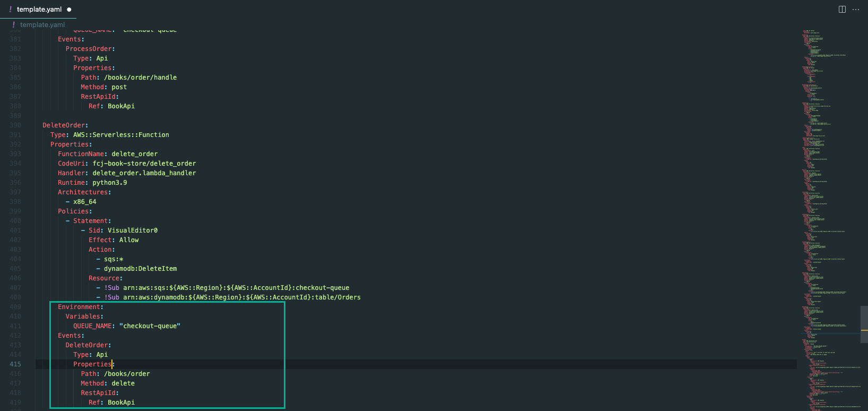Click the 'sqs:*' action entry

[114, 259]
